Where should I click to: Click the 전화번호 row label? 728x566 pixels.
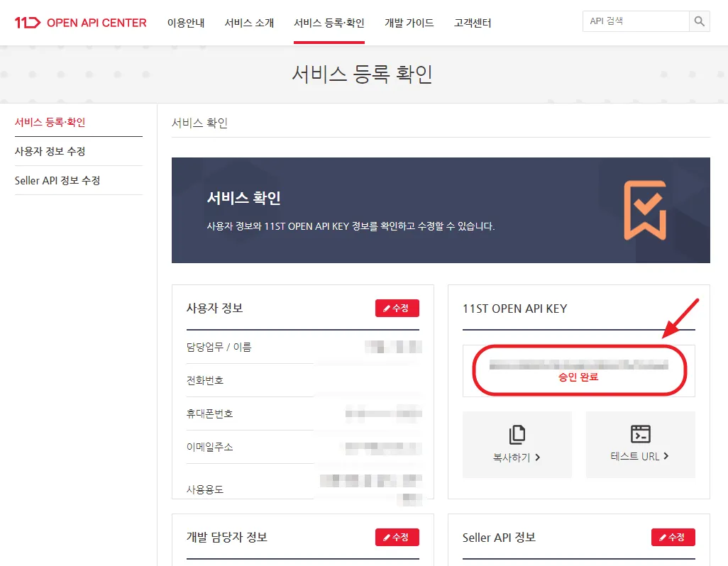(205, 380)
